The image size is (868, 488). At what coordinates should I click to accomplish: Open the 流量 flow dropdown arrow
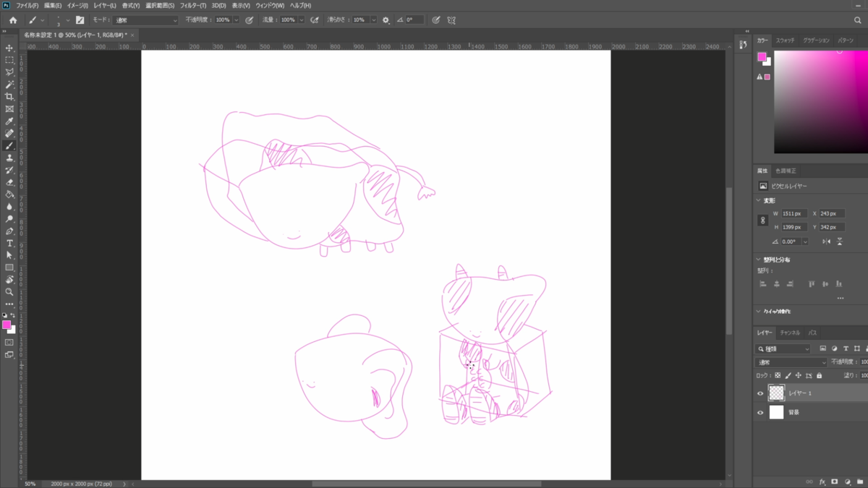[x=301, y=20]
